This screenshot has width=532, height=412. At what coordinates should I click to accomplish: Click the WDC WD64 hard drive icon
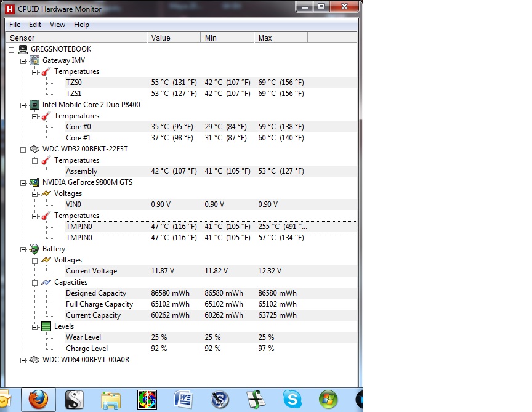(x=34, y=360)
